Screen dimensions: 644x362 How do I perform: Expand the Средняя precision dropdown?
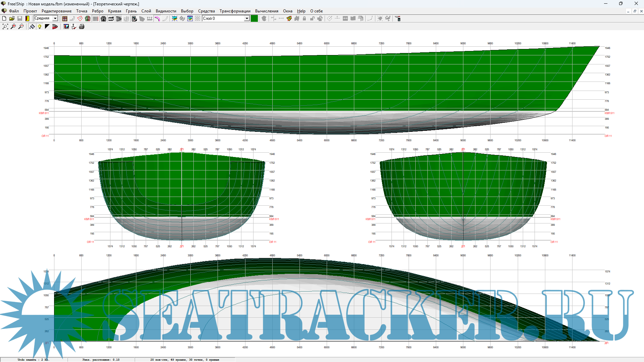(55, 18)
